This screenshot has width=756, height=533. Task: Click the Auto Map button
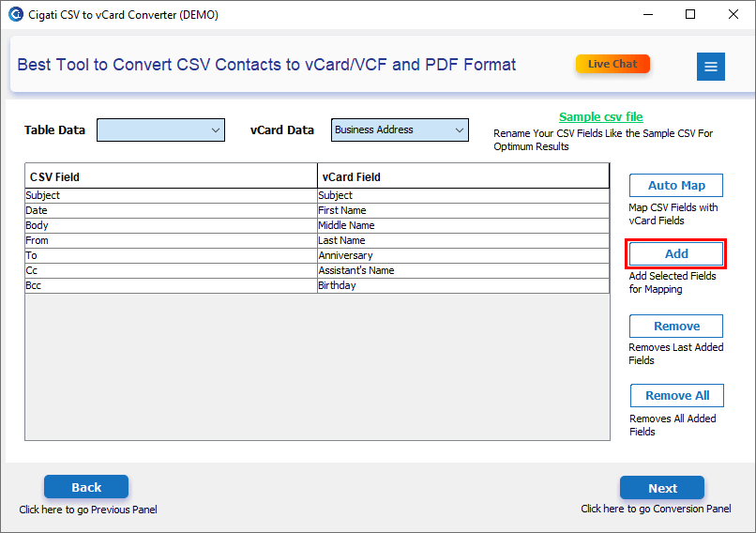click(x=676, y=185)
